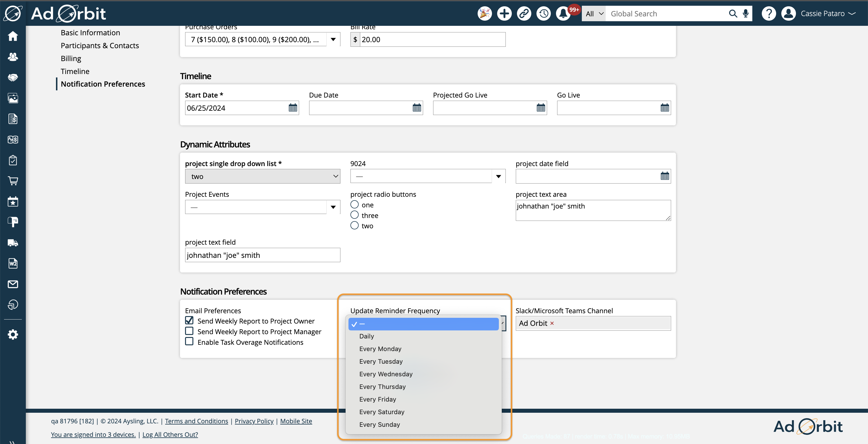Select Every Monday from frequency dropdown
Viewport: 868px width, 444px height.
tap(380, 348)
